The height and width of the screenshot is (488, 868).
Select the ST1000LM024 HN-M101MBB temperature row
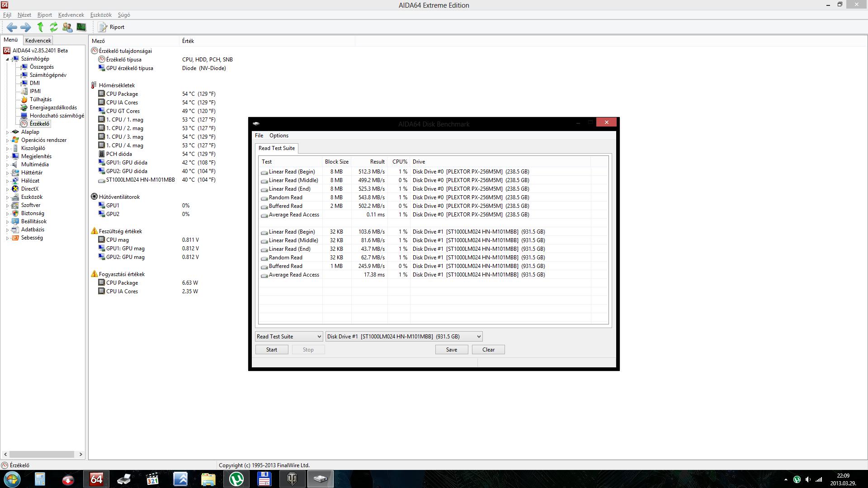click(x=157, y=180)
